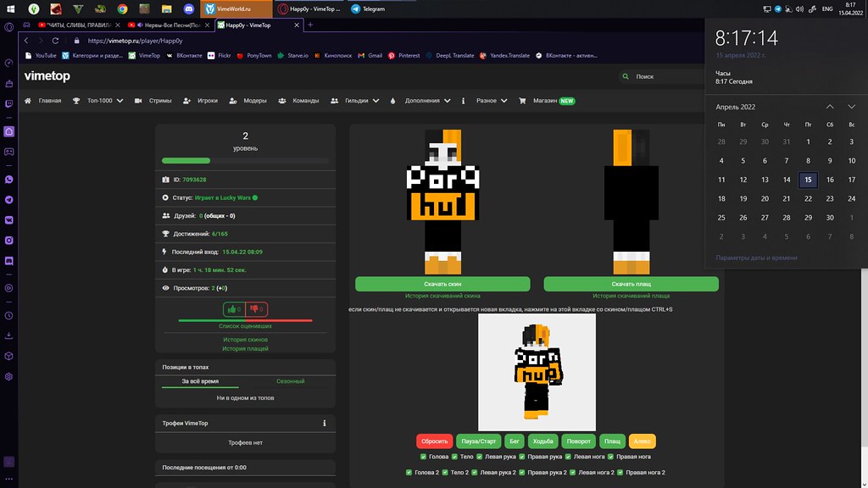Open WhatsApp in the browser sidebar
Screen dimensions: 868x488
coord(9,180)
